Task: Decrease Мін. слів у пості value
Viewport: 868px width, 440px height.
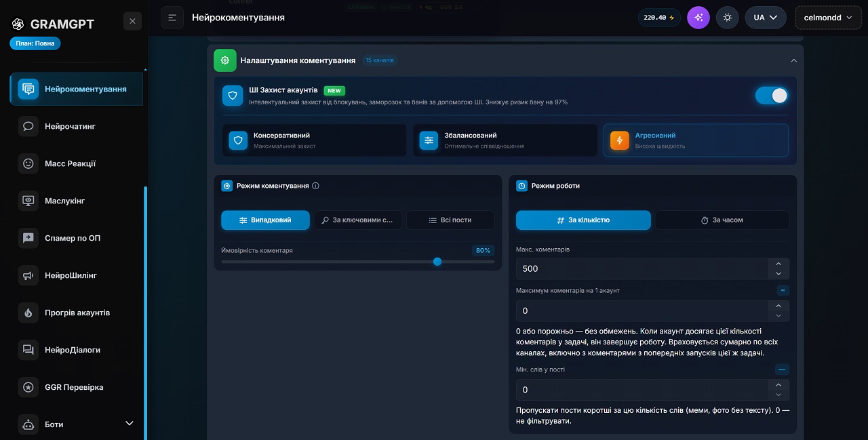Action: (x=778, y=395)
